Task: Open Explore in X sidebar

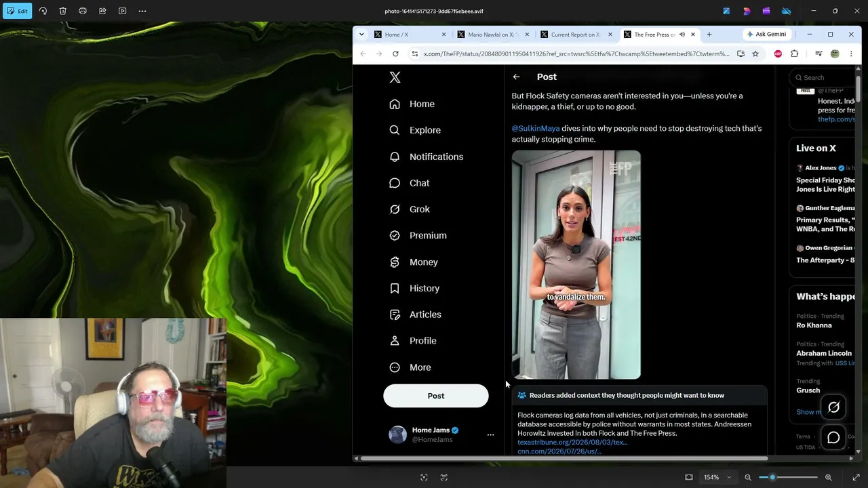Action: pos(415,130)
